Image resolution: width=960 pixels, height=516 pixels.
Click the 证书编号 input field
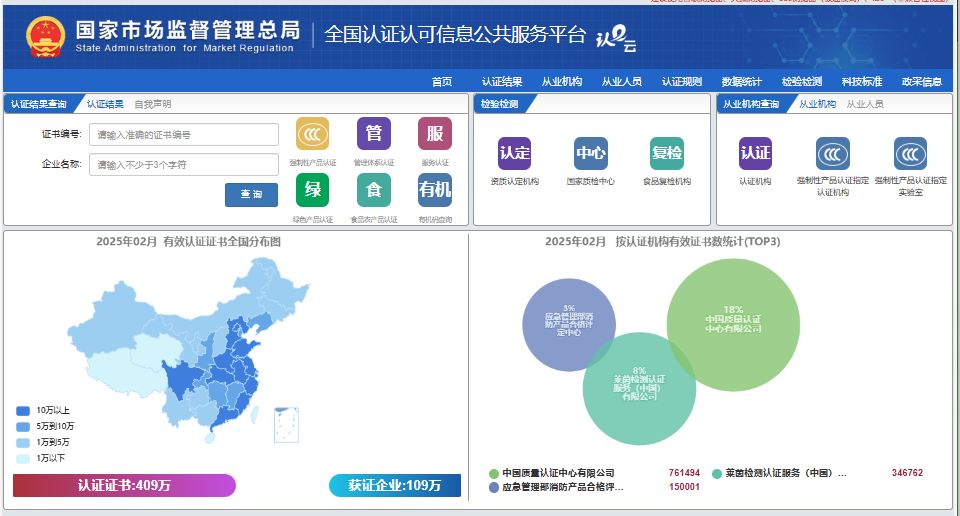pyautogui.click(x=184, y=135)
